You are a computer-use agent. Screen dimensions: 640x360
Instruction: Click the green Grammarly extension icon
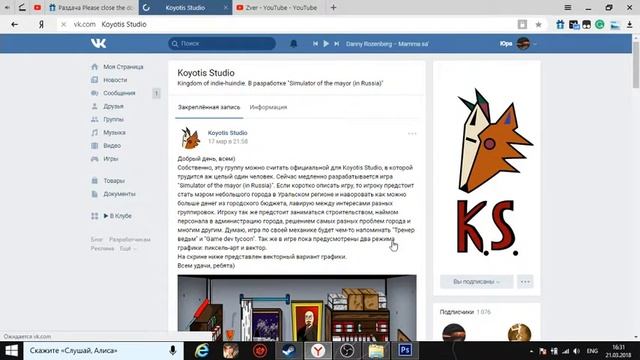pyautogui.click(x=600, y=24)
